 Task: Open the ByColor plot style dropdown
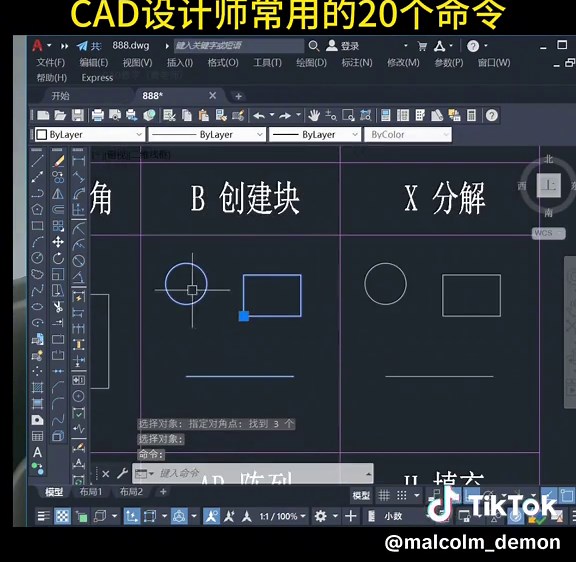[x=407, y=135]
